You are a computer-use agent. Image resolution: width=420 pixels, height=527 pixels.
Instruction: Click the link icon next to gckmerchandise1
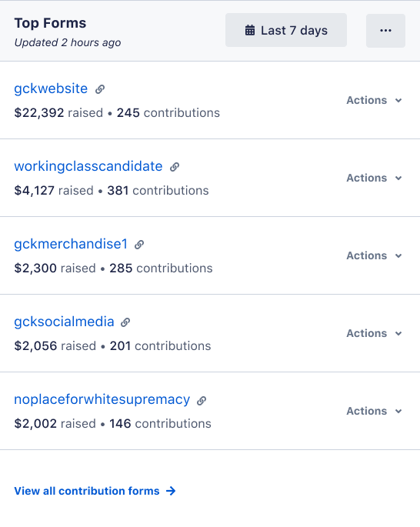click(139, 245)
